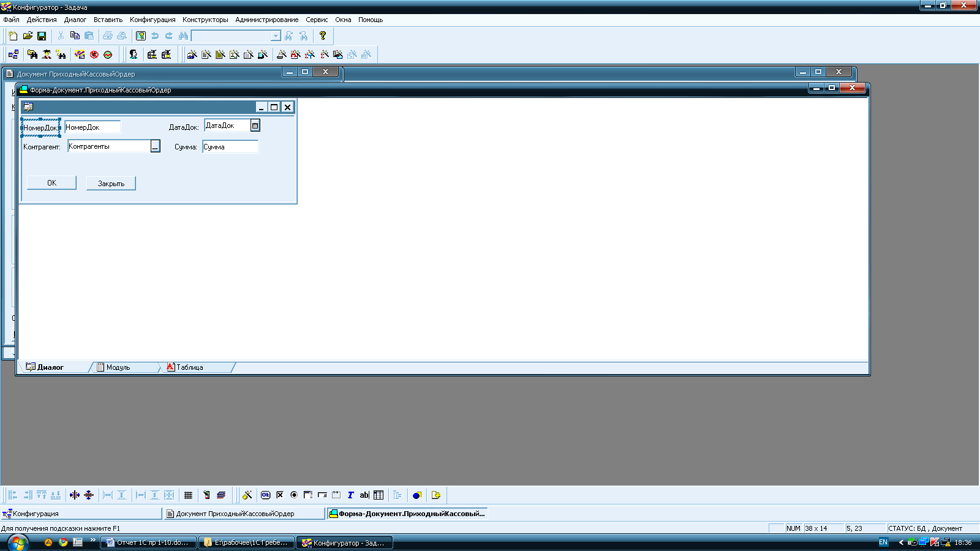
Task: Toggle the dialog grid icon
Action: point(188,495)
